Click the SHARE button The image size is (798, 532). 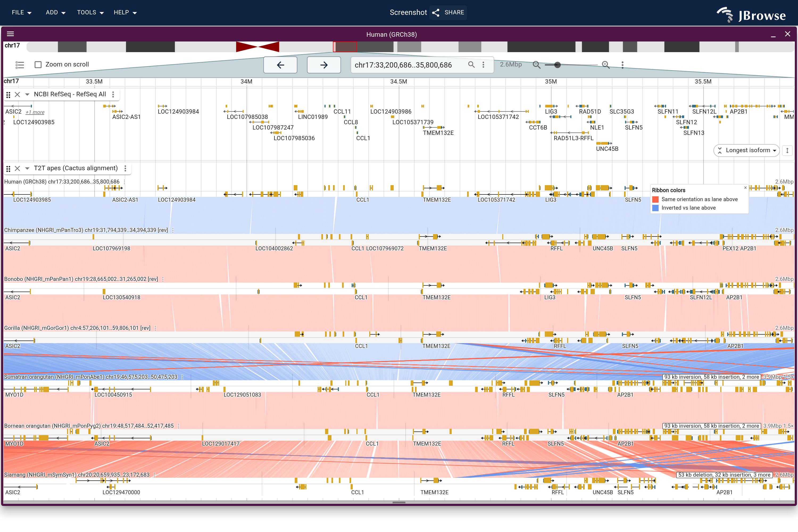click(448, 13)
